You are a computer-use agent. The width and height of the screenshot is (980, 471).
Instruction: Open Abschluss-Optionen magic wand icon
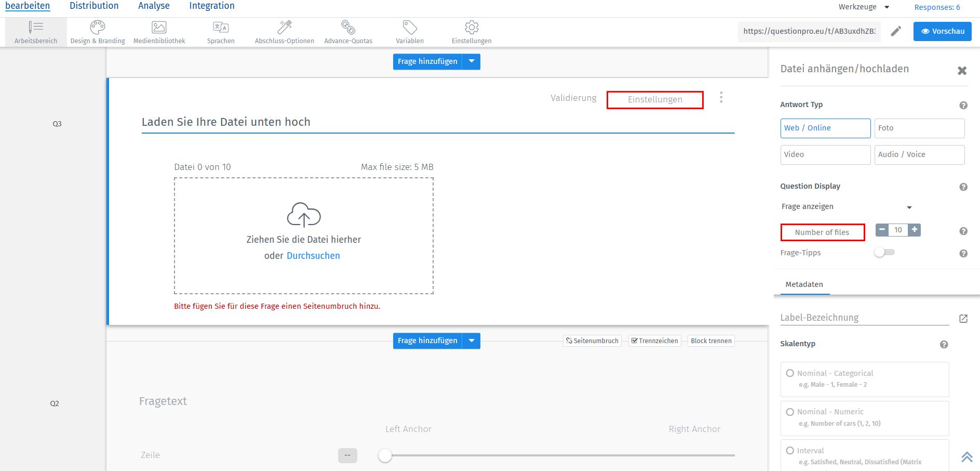tap(285, 27)
